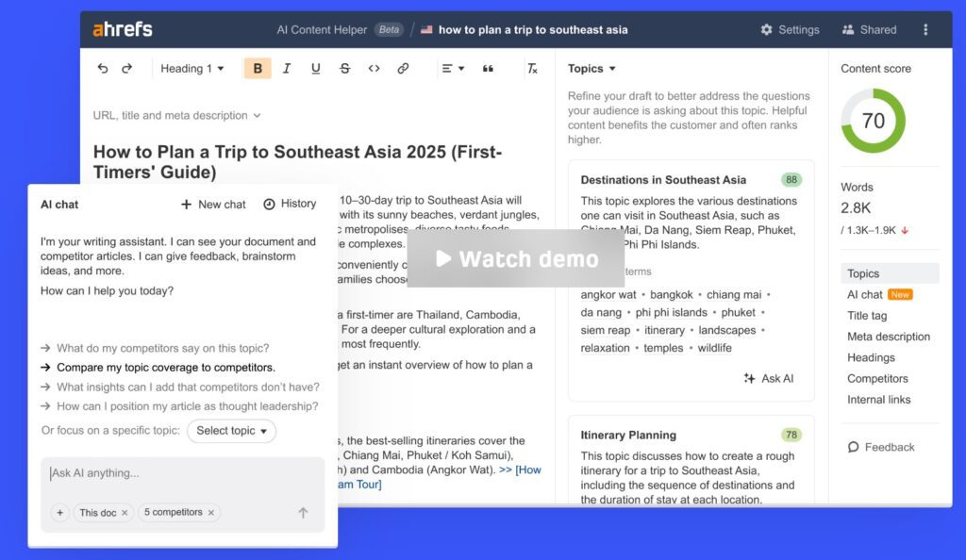Click the Ask AI button

[x=768, y=378]
